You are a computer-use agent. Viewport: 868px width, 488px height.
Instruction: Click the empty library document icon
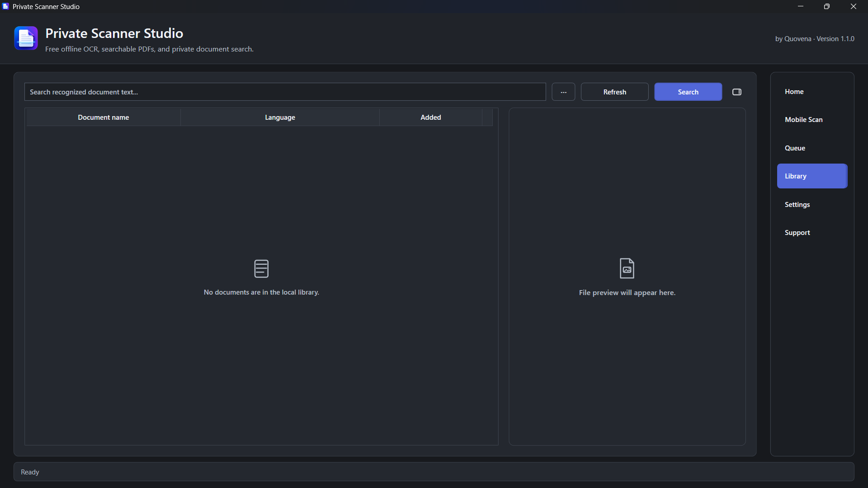pyautogui.click(x=261, y=268)
